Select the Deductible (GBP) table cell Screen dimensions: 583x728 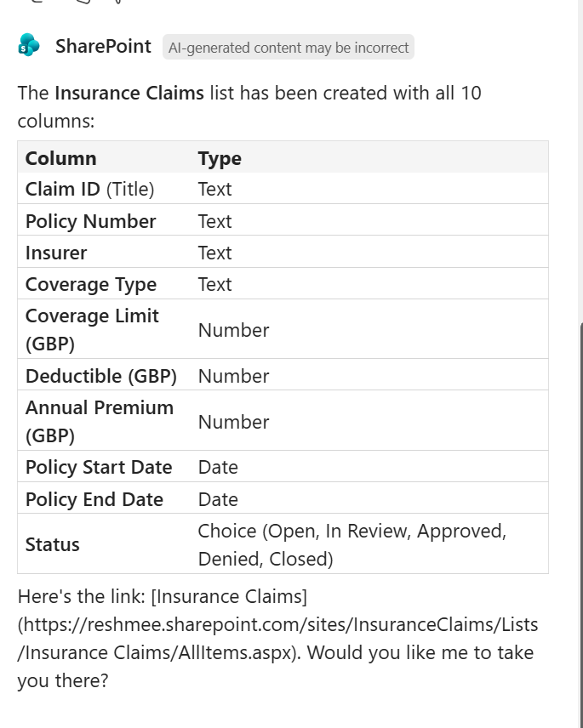coord(101,376)
